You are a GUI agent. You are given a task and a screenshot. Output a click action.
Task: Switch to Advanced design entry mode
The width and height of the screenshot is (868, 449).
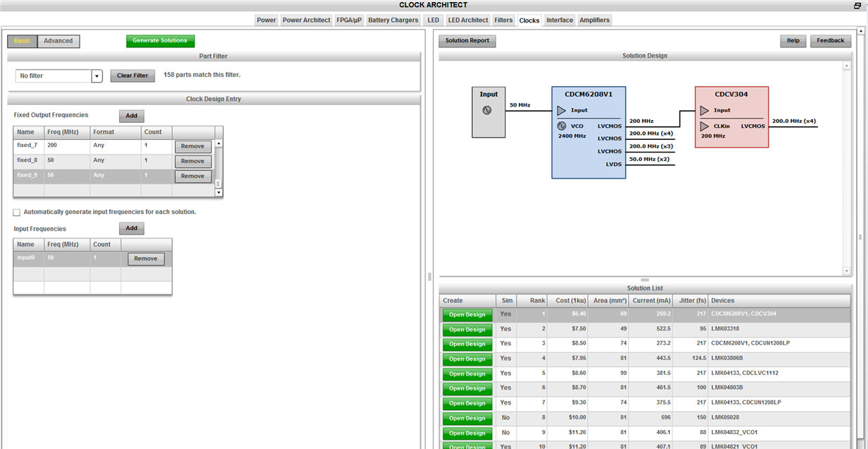[58, 41]
